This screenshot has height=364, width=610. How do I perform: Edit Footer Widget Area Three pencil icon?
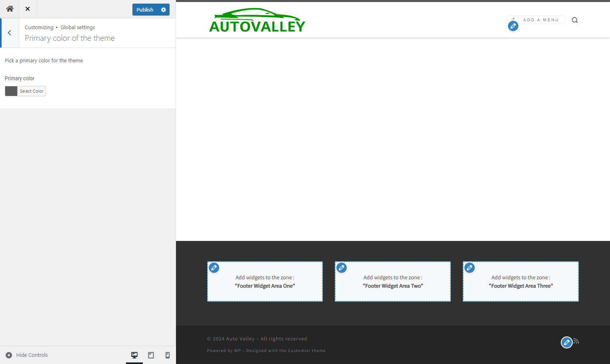pos(470,268)
